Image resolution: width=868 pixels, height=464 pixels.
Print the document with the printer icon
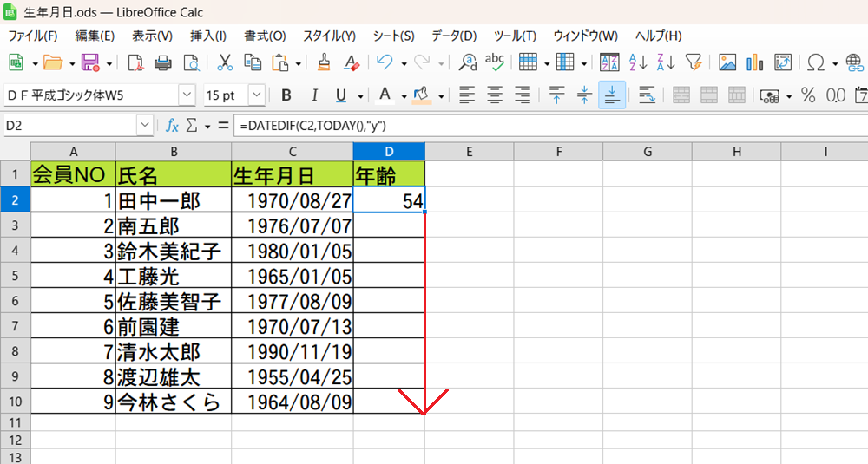click(x=163, y=62)
